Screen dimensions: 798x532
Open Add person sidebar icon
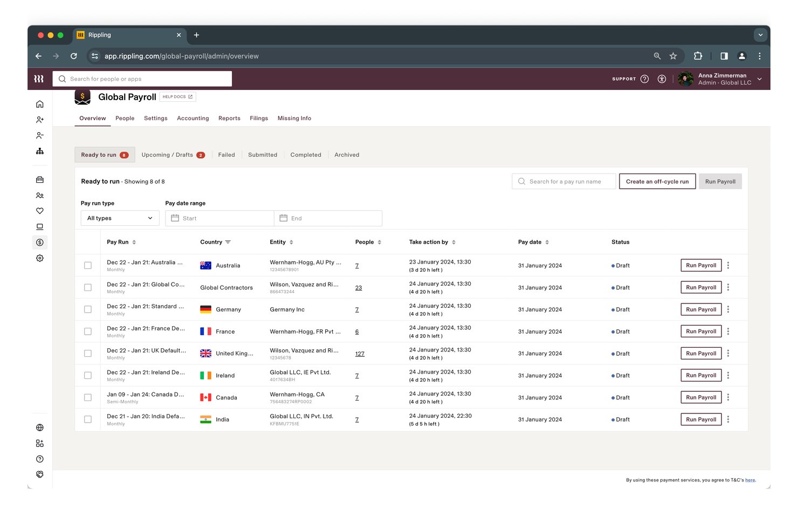point(40,120)
